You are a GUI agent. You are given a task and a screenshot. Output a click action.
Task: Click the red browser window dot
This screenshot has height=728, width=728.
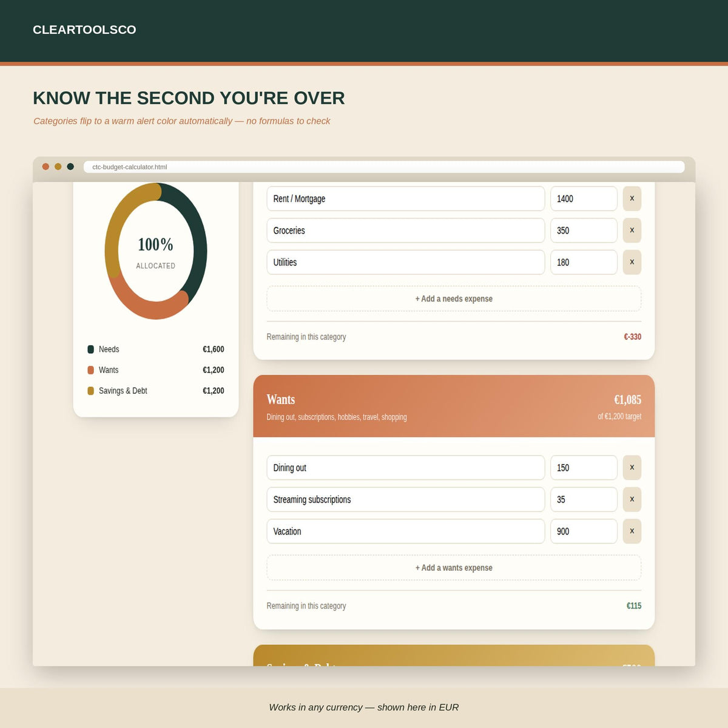coord(45,166)
